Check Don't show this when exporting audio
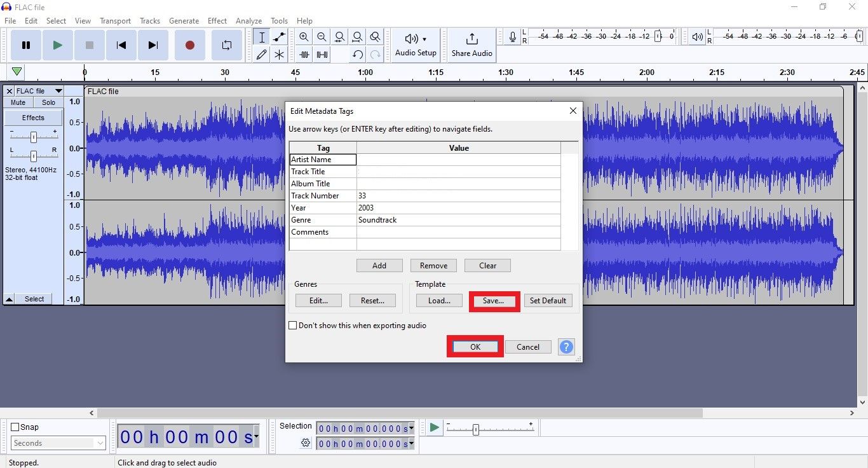This screenshot has width=868, height=468. click(x=293, y=325)
